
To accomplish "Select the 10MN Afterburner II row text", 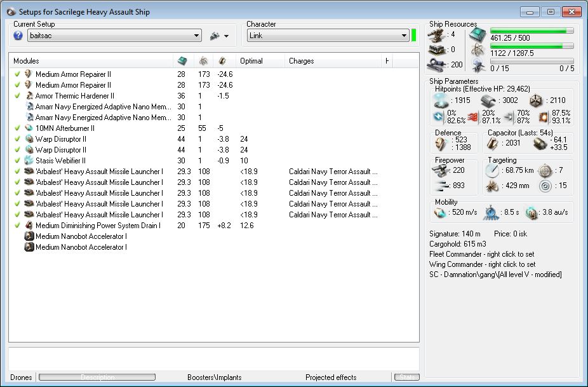I will [x=65, y=128].
